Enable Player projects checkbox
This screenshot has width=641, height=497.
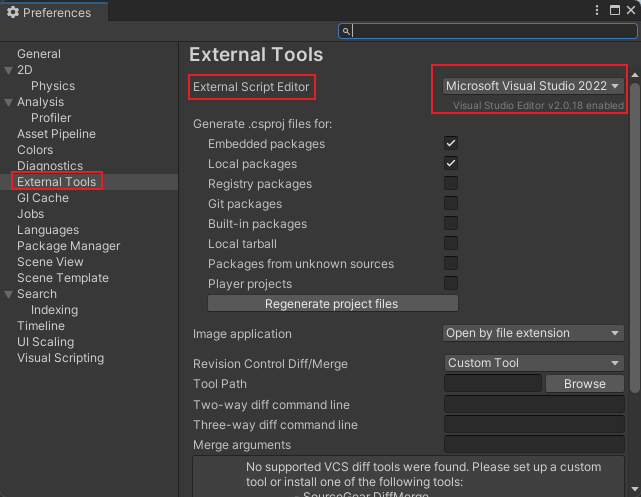[x=450, y=283]
